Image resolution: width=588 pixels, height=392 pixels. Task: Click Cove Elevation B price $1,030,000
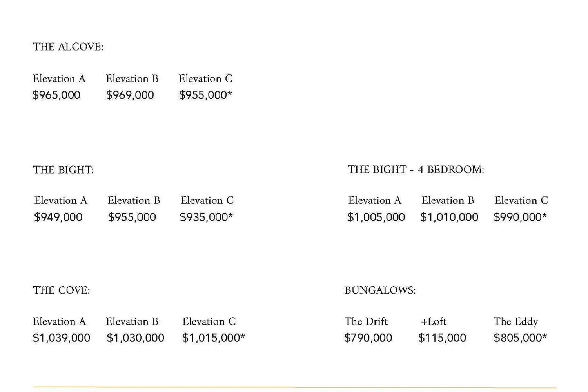pos(135,338)
